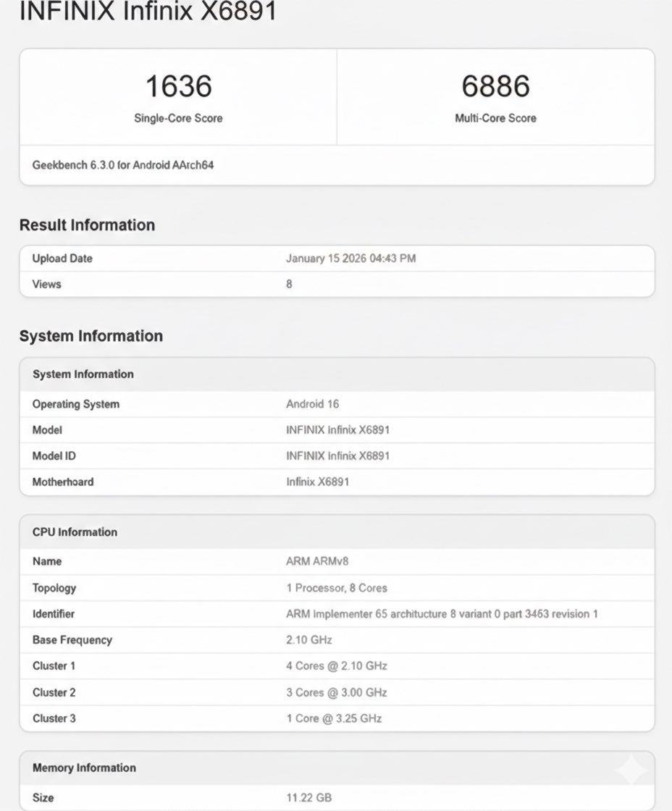
Task: Click the Base Frequency 2.10 GHz value
Action: pyautogui.click(x=307, y=640)
